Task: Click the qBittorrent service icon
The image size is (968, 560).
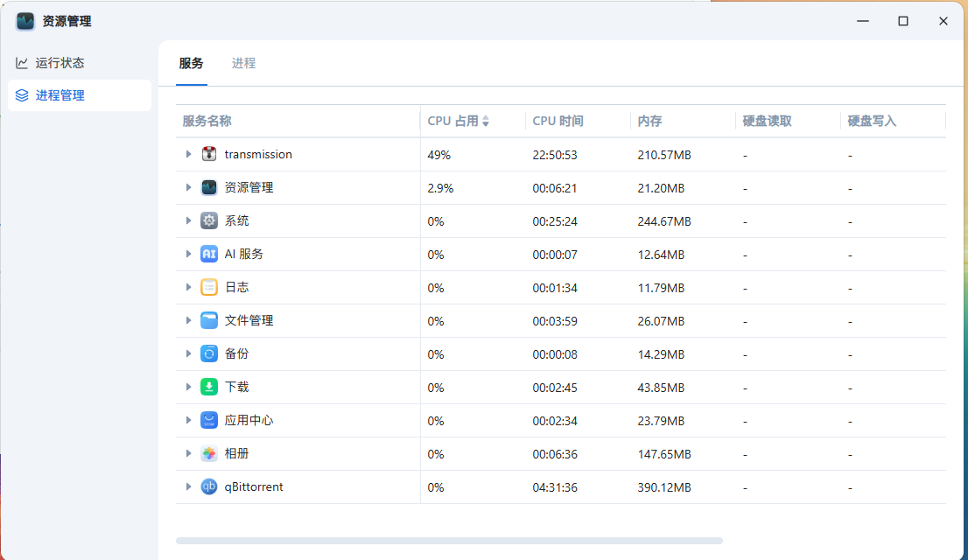Action: click(209, 486)
